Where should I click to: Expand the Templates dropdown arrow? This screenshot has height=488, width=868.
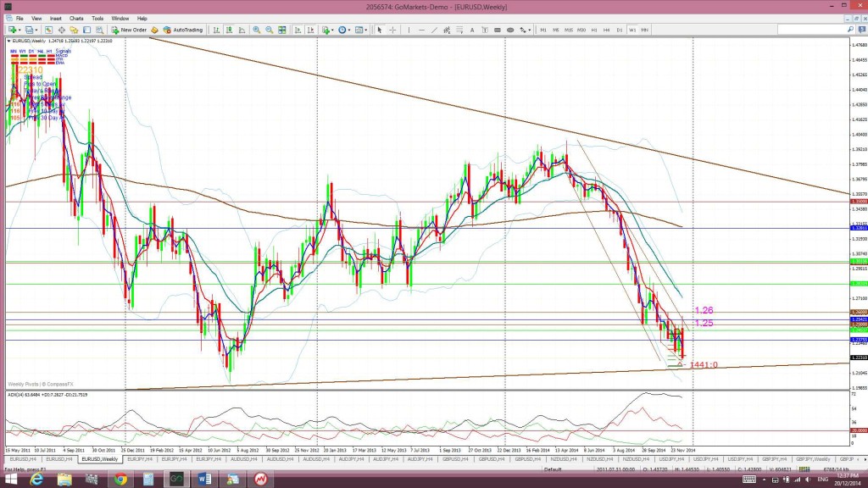coord(366,30)
